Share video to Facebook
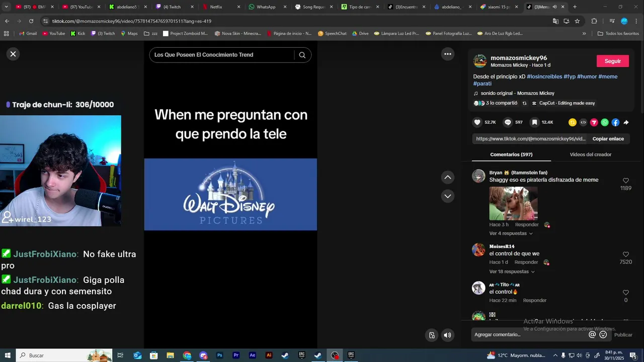The image size is (644, 362). coord(615,122)
